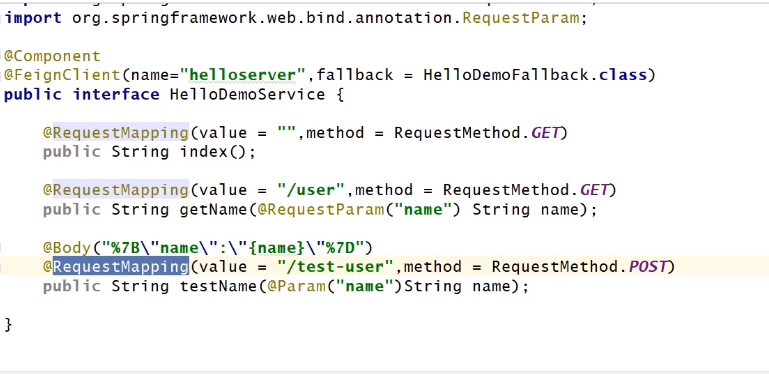
Task: Click the @Component annotation
Action: (x=52, y=56)
